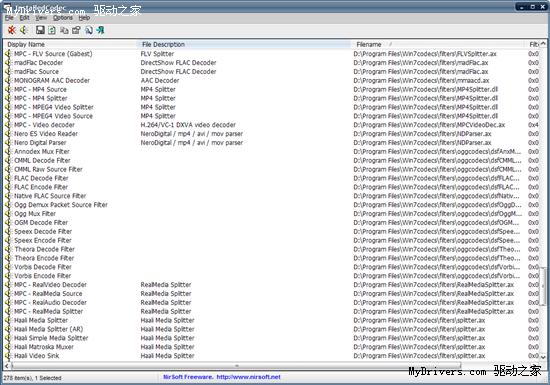The width and height of the screenshot is (550, 385).
Task: Click the speaker icon beside MONOGRAM AAC Decoder
Action: 8,80
